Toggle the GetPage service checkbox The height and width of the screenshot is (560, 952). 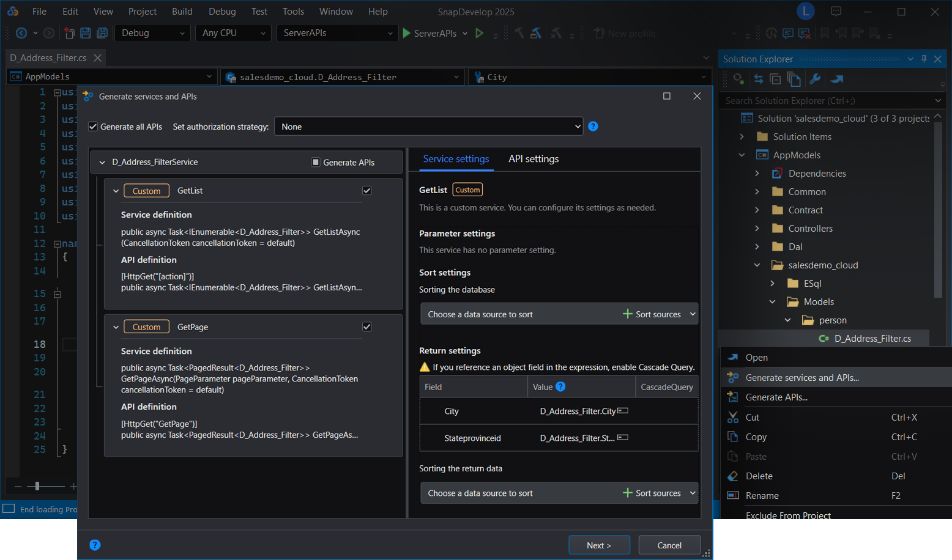tap(367, 326)
